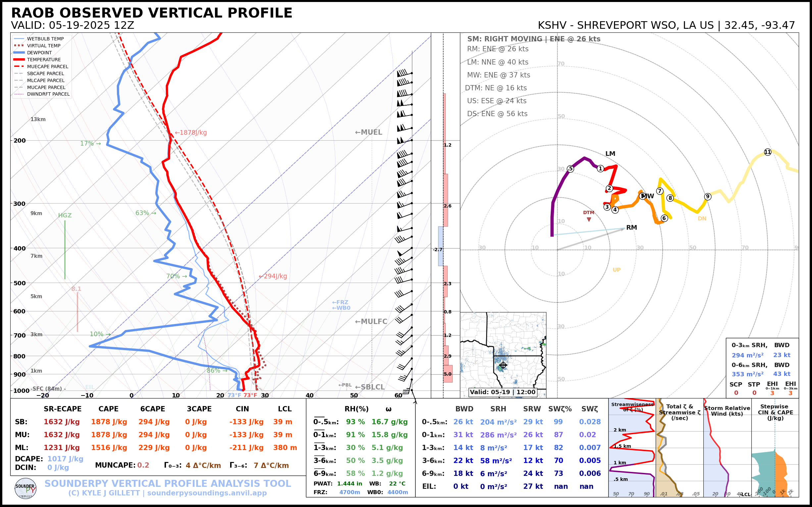Image resolution: width=812 pixels, height=507 pixels.
Task: Click the hodograph marker numbered 11
Action: click(768, 152)
